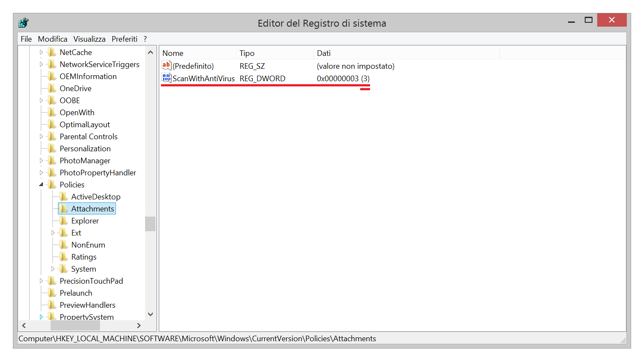644x361 pixels.
Task: Click the Registry Editor app icon in title bar
Action: point(24,23)
